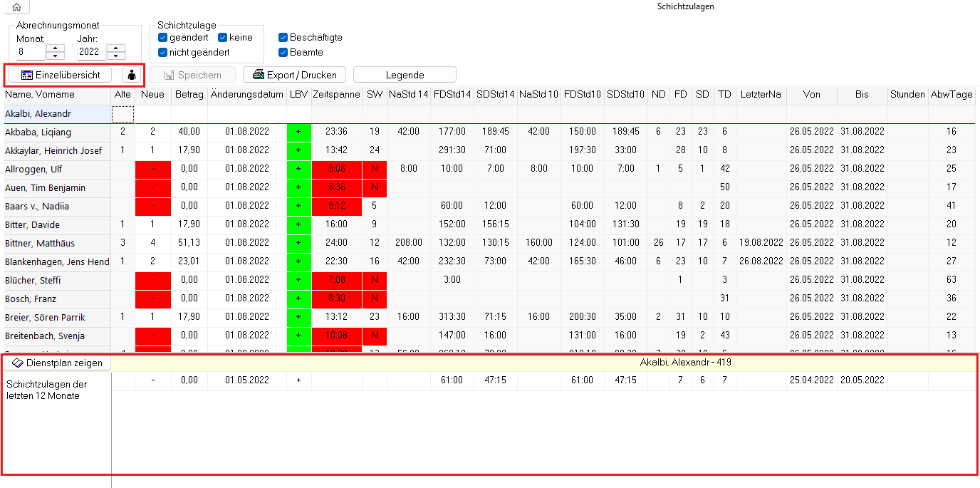Click the Von date 25.04.2022 in detail panel
The image size is (980, 488).
tap(812, 380)
